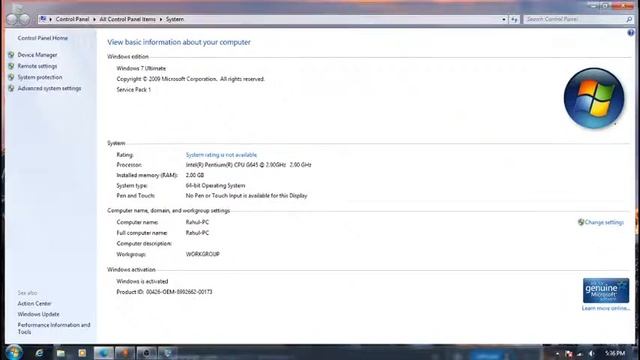Click the 'Service Pack 1' text
This screenshot has height=360, width=640.
[x=133, y=90]
